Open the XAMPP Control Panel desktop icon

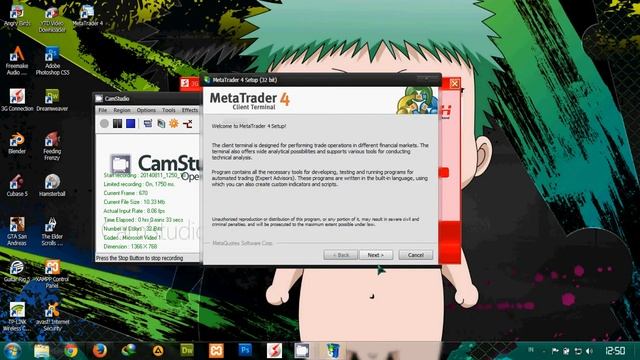point(52,274)
